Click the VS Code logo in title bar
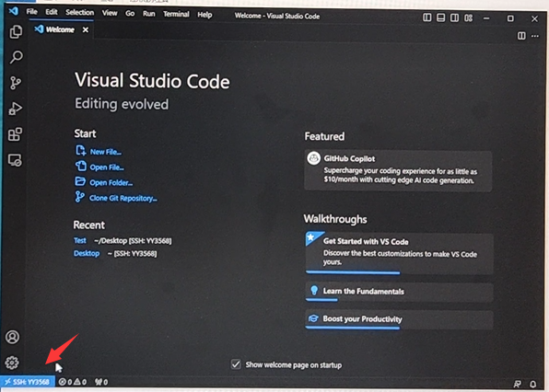 [13, 11]
